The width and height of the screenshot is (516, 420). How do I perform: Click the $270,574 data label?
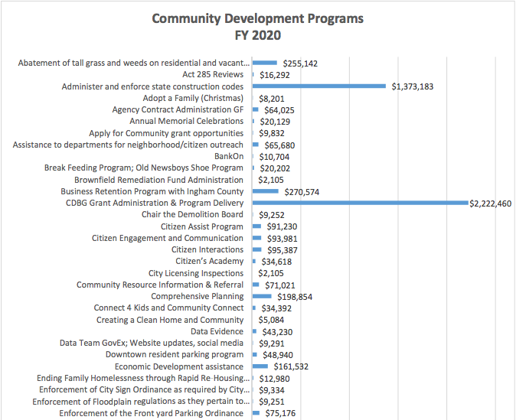pyautogui.click(x=302, y=192)
